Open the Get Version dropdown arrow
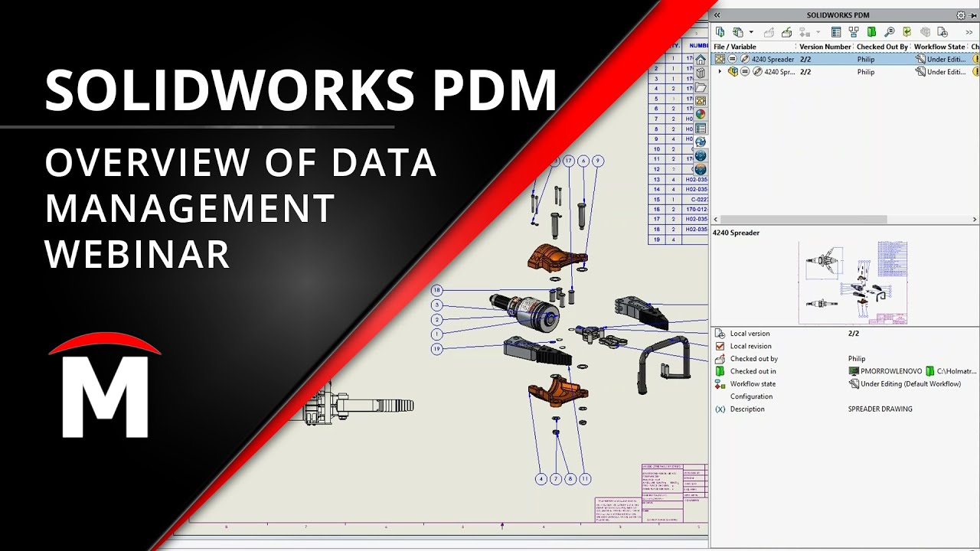The height and width of the screenshot is (551, 980). point(751,32)
